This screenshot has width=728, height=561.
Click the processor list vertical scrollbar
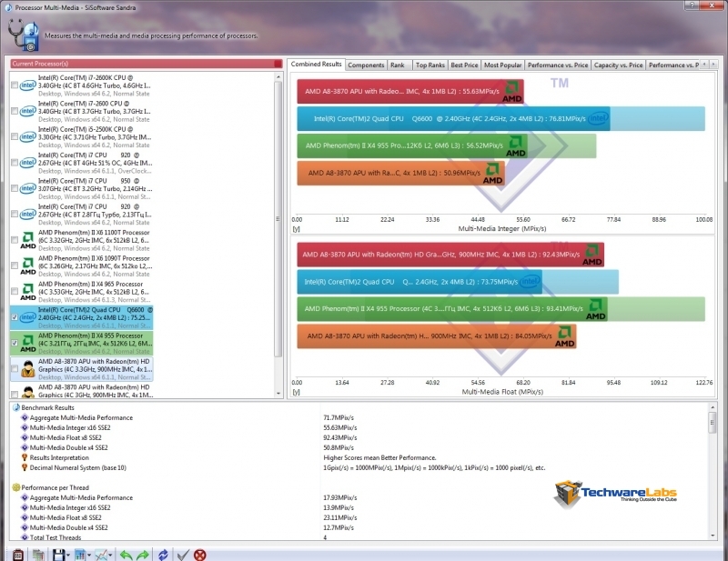pyautogui.click(x=278, y=227)
